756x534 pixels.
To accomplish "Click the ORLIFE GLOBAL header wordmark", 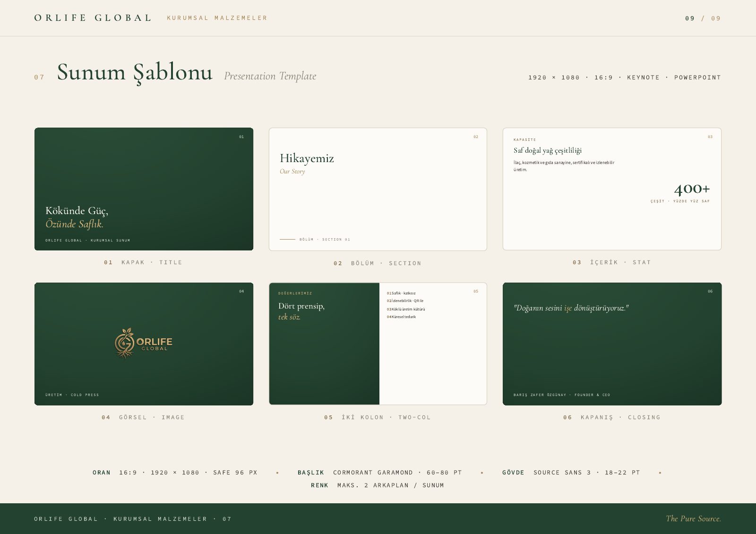I will point(93,18).
